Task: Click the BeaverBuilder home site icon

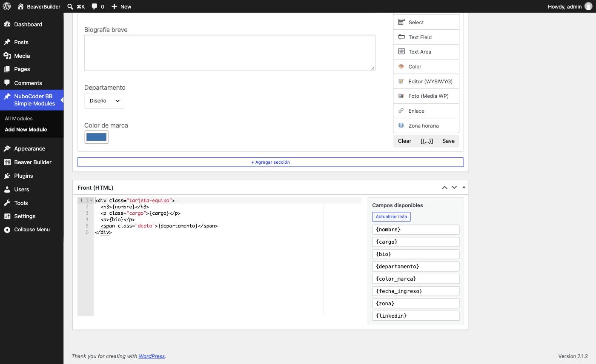Action: pyautogui.click(x=20, y=6)
